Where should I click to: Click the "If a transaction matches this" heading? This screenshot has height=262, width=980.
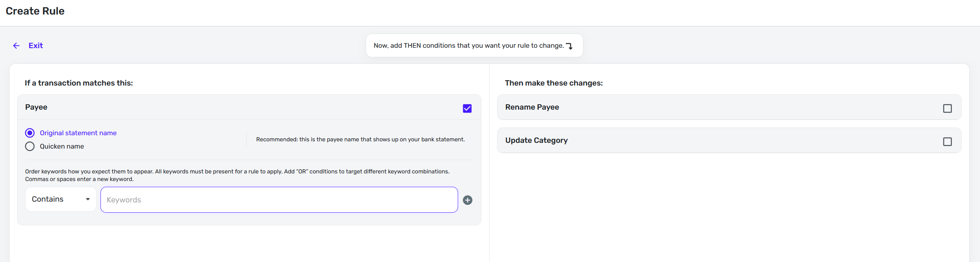pyautogui.click(x=79, y=83)
